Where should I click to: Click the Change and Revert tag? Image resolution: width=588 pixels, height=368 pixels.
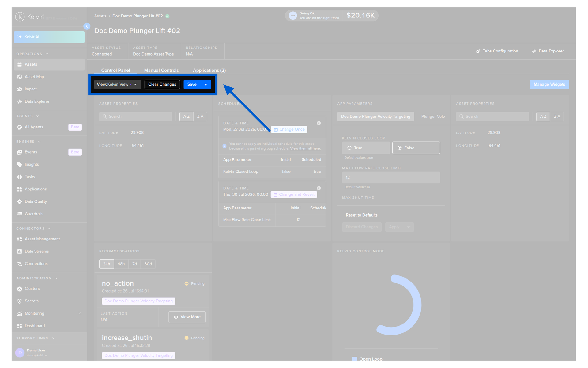pos(294,194)
